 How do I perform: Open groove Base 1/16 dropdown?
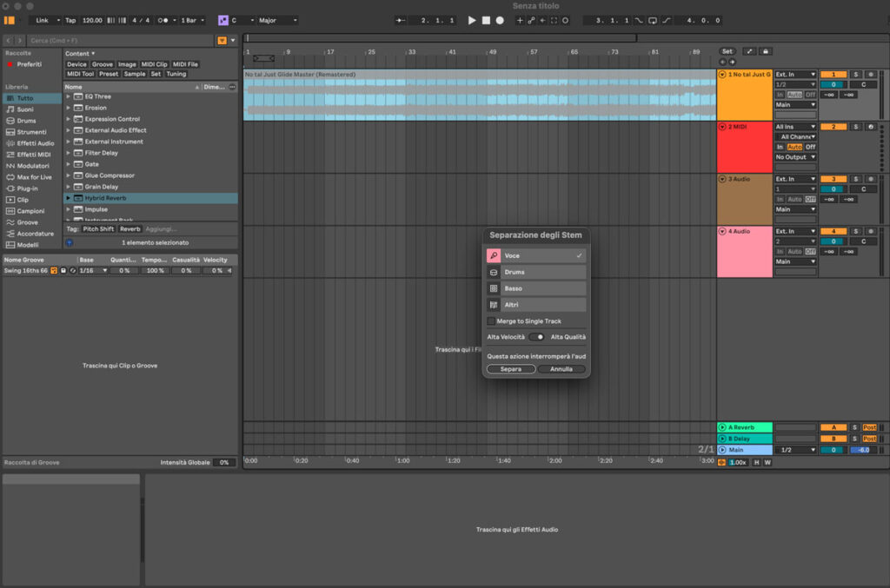tap(93, 271)
